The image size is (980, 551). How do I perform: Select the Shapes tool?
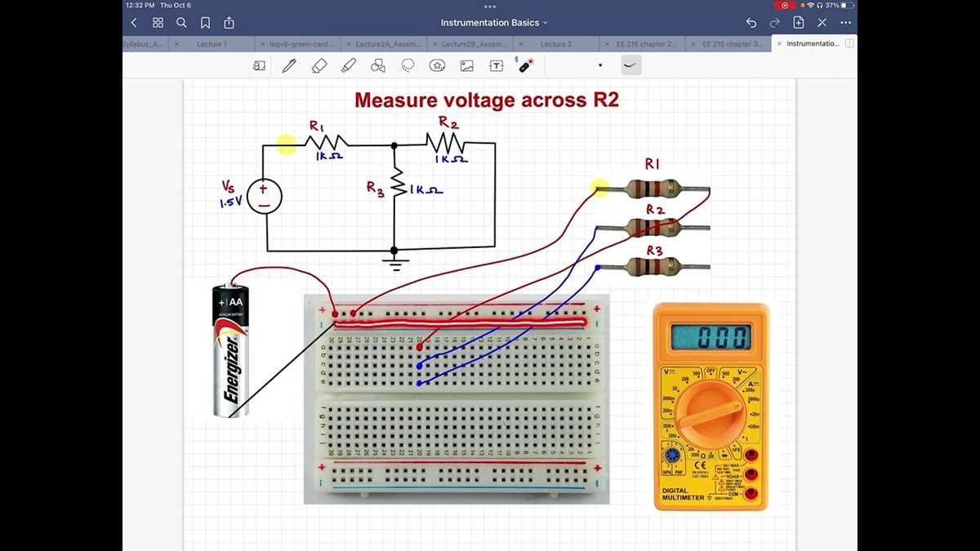(378, 65)
